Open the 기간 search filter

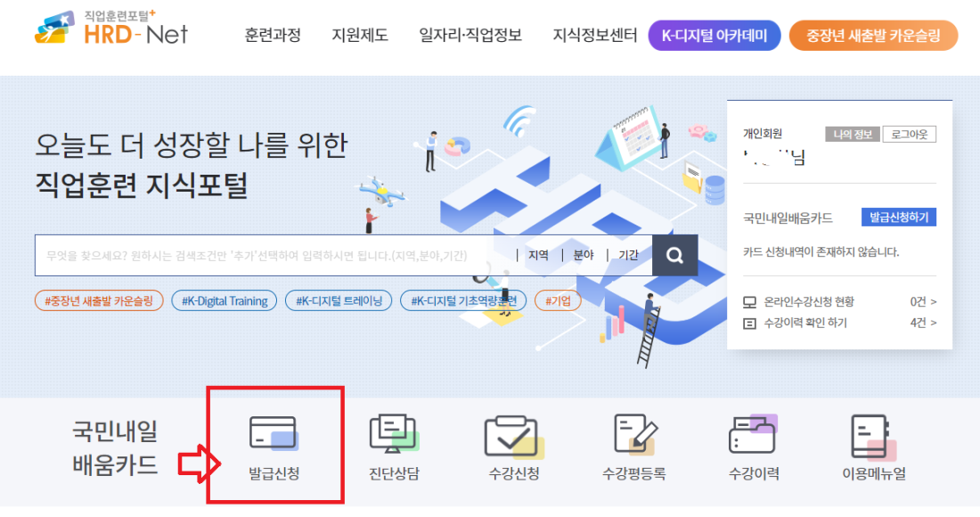[x=628, y=255]
